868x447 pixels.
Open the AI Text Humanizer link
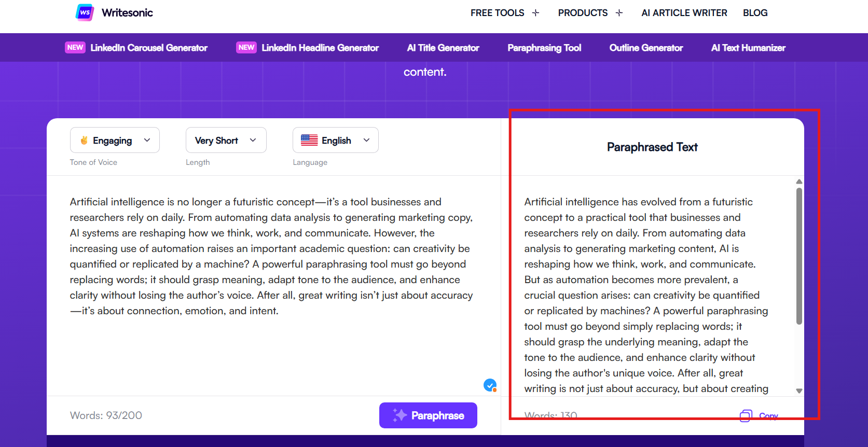click(748, 48)
